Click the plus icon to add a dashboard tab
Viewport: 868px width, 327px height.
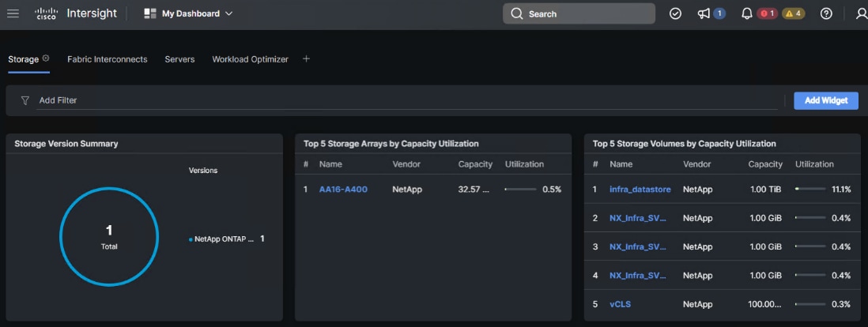tap(307, 58)
